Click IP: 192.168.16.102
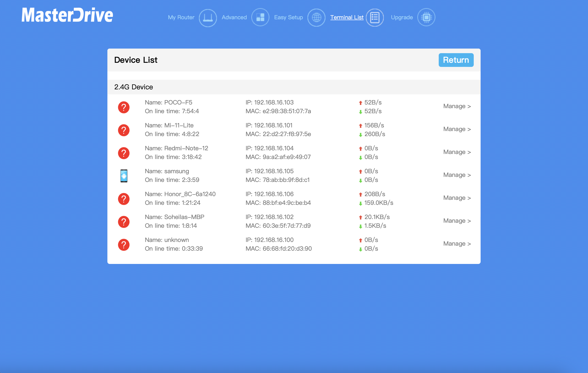Image resolution: width=588 pixels, height=373 pixels. tap(269, 217)
